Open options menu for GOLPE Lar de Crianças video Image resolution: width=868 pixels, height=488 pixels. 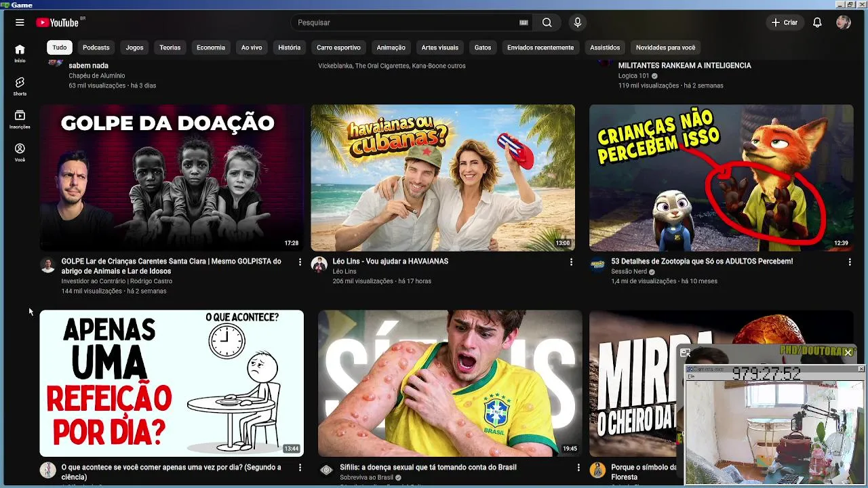300,262
